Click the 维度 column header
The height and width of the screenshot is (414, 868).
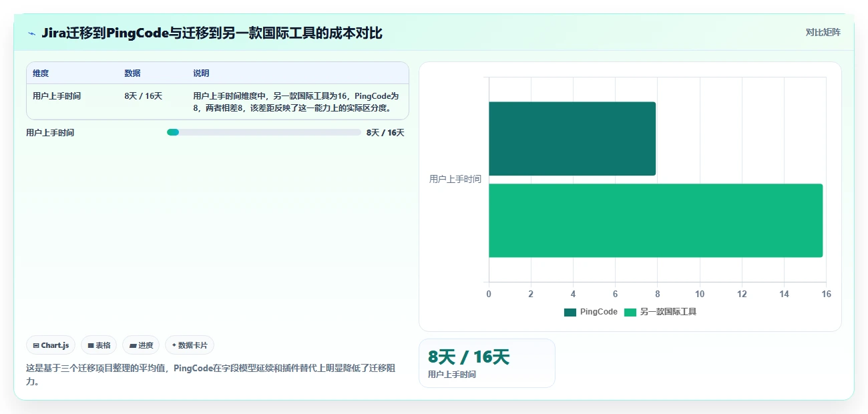(x=41, y=73)
